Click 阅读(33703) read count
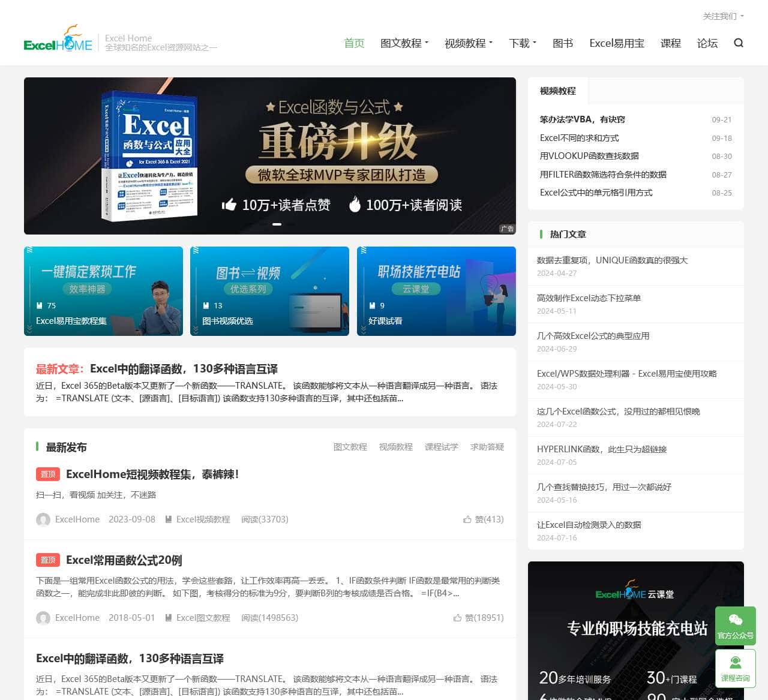768x700 pixels. coord(265,519)
